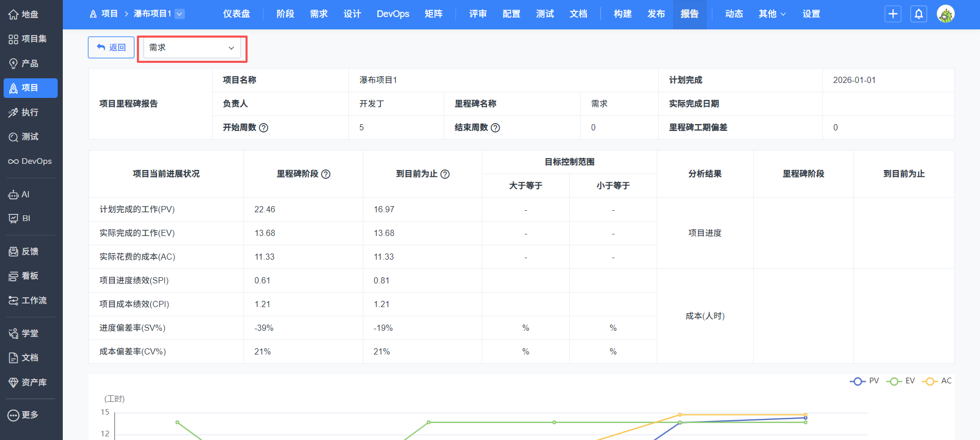Image resolution: width=980 pixels, height=440 pixels.
Task: Click 项目 breadcrumb link in header
Action: click(104, 14)
